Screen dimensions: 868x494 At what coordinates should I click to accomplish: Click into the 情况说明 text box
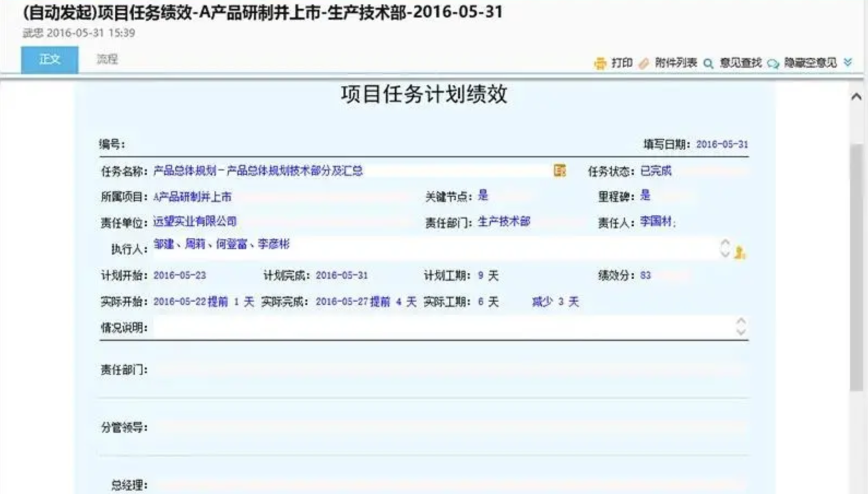(x=442, y=327)
